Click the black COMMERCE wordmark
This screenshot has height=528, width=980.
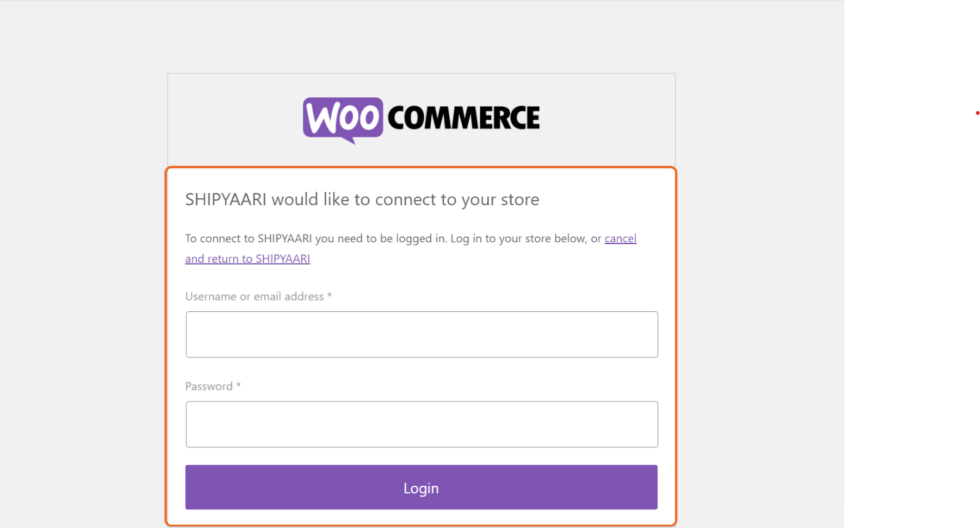pyautogui.click(x=463, y=118)
